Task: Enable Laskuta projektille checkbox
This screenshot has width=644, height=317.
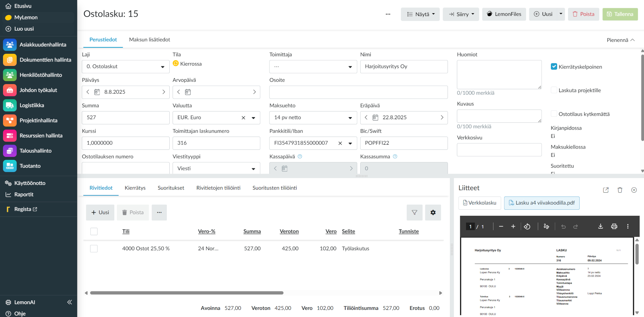Action: pos(554,90)
